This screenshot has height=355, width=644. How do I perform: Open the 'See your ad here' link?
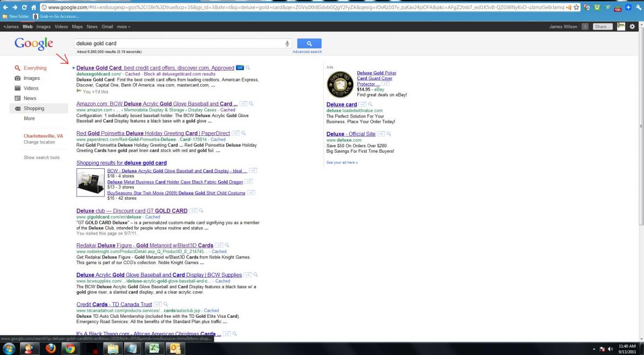click(x=342, y=162)
